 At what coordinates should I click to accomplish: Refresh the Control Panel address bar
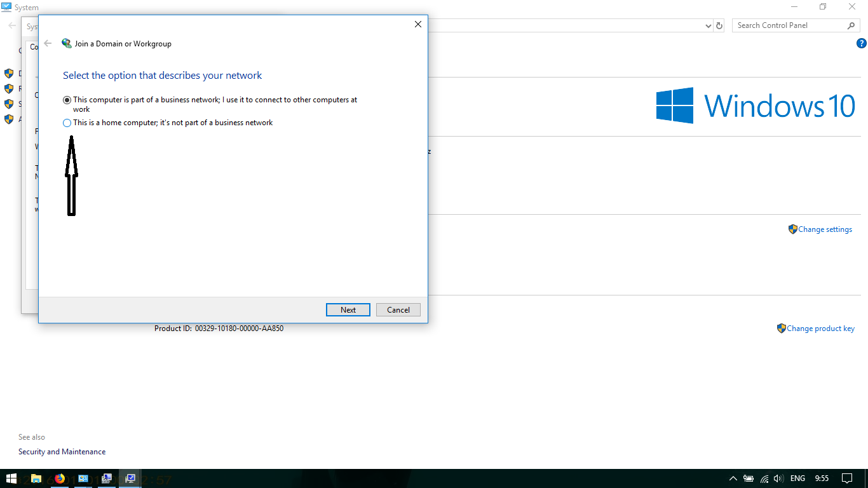pos(719,26)
